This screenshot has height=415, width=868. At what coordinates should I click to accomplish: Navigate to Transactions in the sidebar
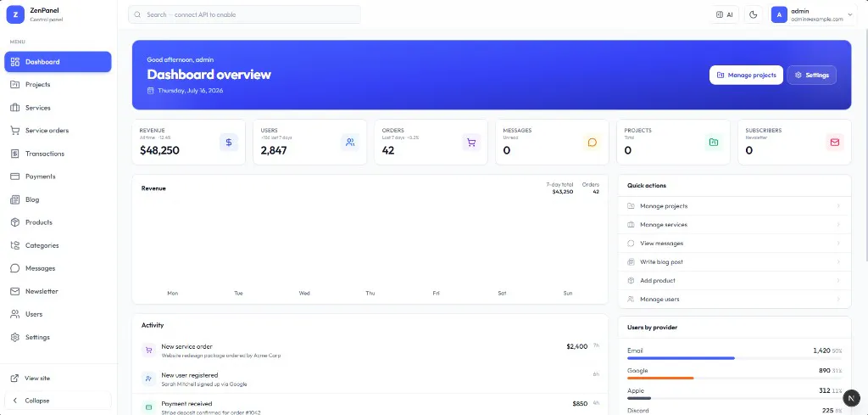(x=58, y=154)
